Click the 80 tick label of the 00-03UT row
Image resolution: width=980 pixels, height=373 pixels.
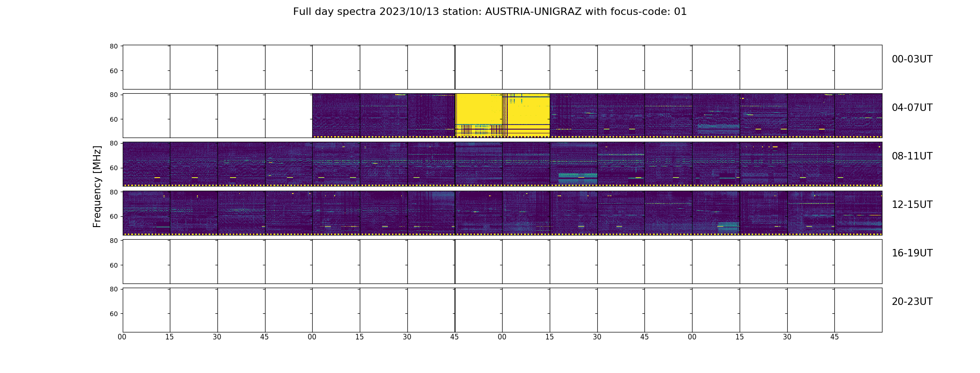click(113, 46)
